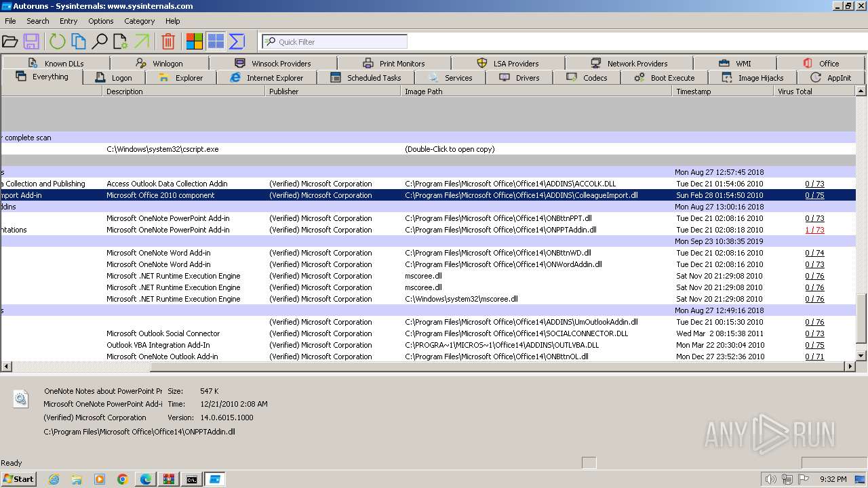Image resolution: width=868 pixels, height=488 pixels.
Task: Click the UmOutlookAddin.dll image path
Action: pyautogui.click(x=521, y=322)
